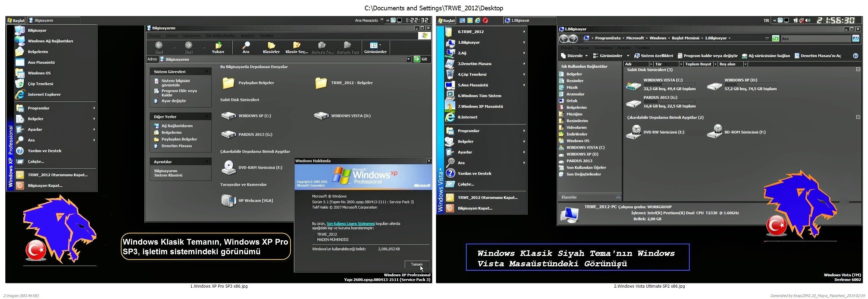Viewport: 868px width, 299px height.
Task: Click Yardım ve Destek in Vista start menu
Action: 485,174
